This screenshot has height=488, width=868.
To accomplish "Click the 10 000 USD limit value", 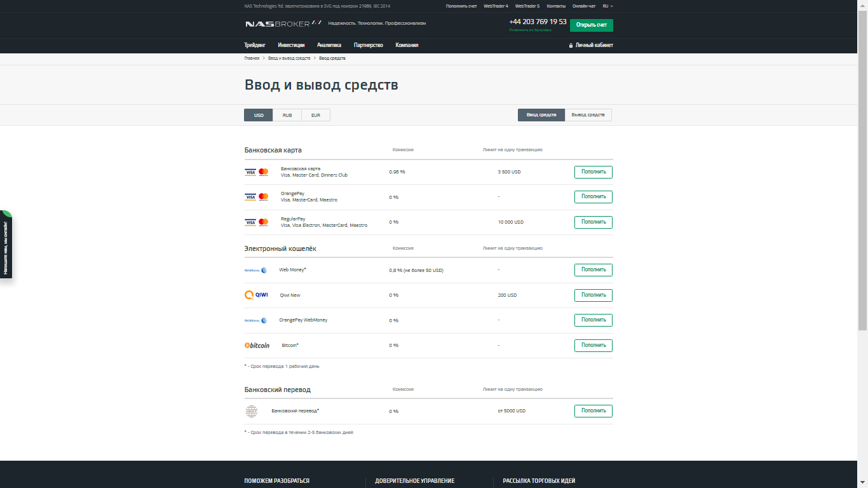I will (x=511, y=222).
